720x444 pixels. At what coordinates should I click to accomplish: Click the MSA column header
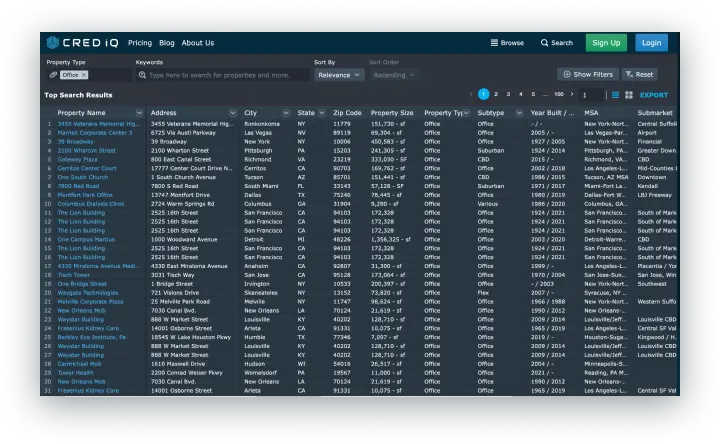pyautogui.click(x=591, y=113)
